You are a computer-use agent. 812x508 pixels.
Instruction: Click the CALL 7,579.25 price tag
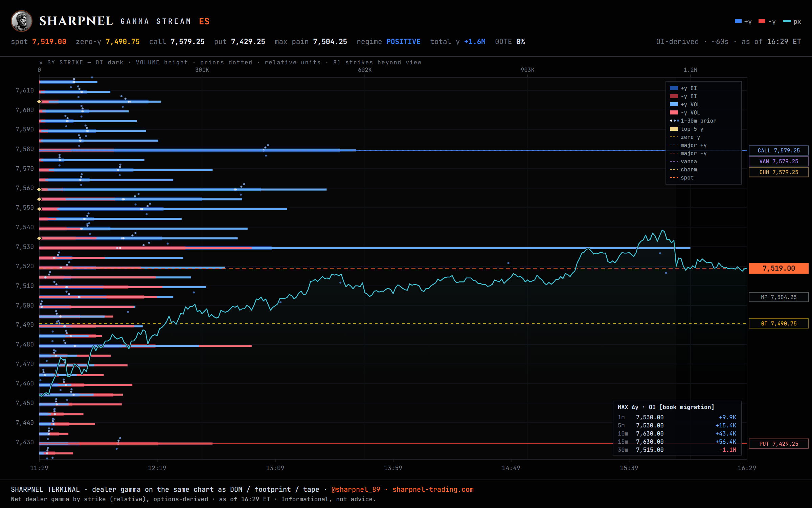(779, 150)
